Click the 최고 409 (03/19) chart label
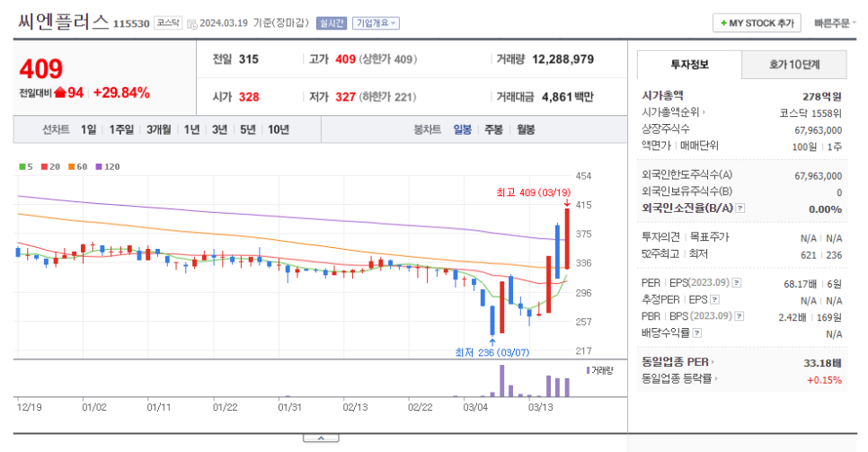868x452 pixels. pyautogui.click(x=533, y=193)
